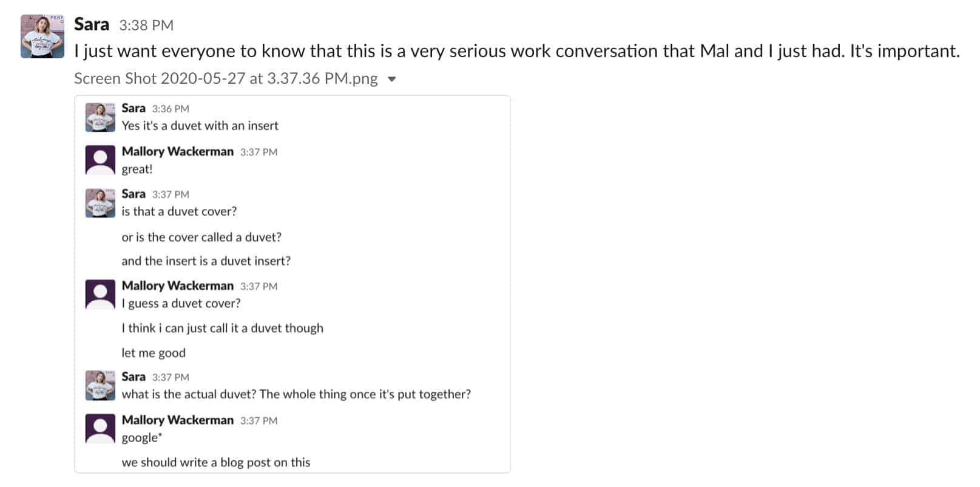This screenshot has width=980, height=487.
Task: Open the 3:38 PM message timestamp
Action: tap(146, 26)
